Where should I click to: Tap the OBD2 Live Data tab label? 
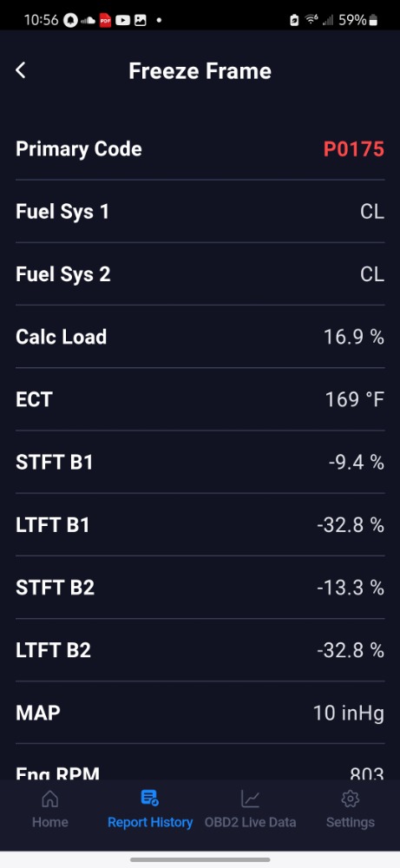[250, 822]
